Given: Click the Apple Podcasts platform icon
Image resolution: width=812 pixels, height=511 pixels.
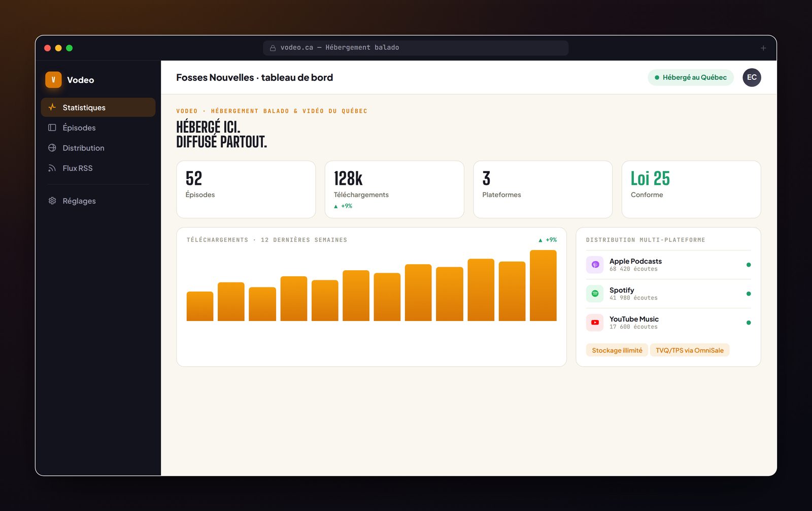Looking at the screenshot, I should 595,265.
